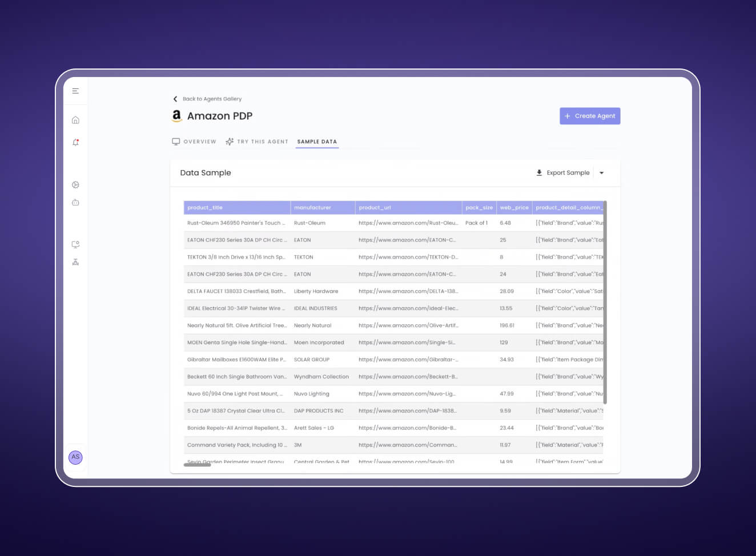Open the robot agents icon in the sidebar
This screenshot has height=556, width=756.
[75, 202]
